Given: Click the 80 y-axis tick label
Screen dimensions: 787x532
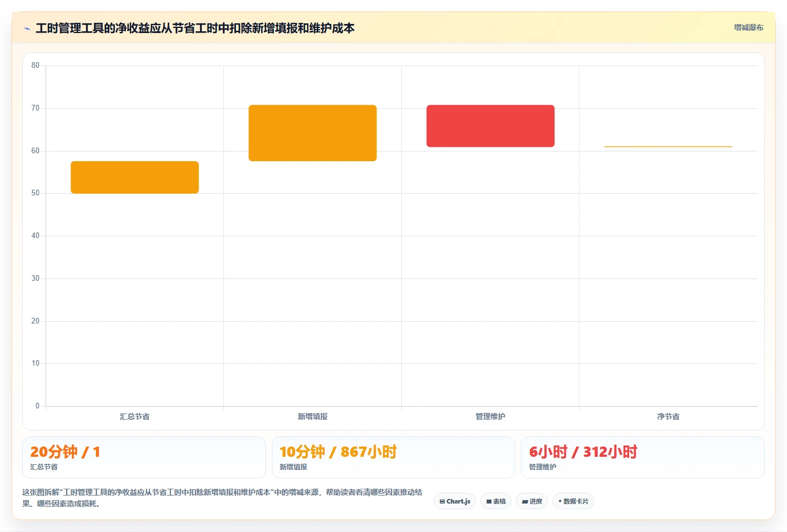Looking at the screenshot, I should 35,66.
